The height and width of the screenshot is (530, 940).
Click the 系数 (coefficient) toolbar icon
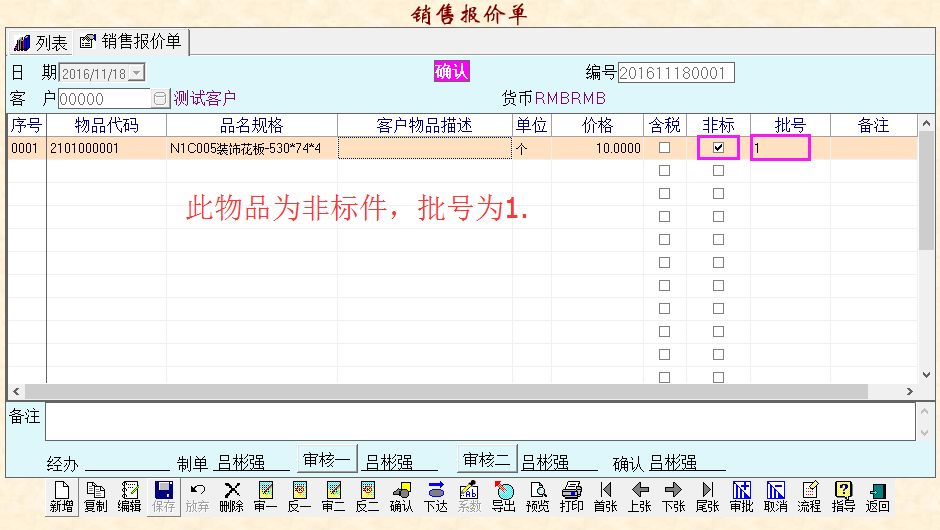(x=469, y=496)
